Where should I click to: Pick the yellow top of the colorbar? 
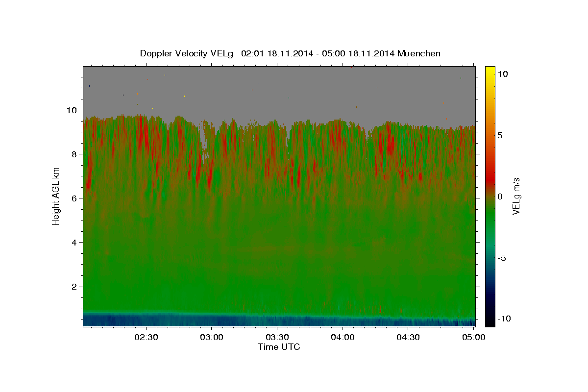click(490, 71)
